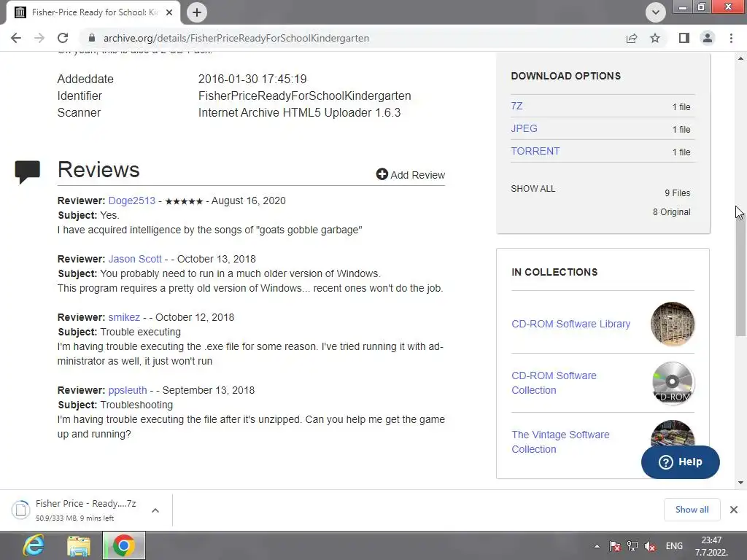Image resolution: width=747 pixels, height=560 pixels.
Task: Open CD-ROM Software Collection link
Action: [554, 383]
